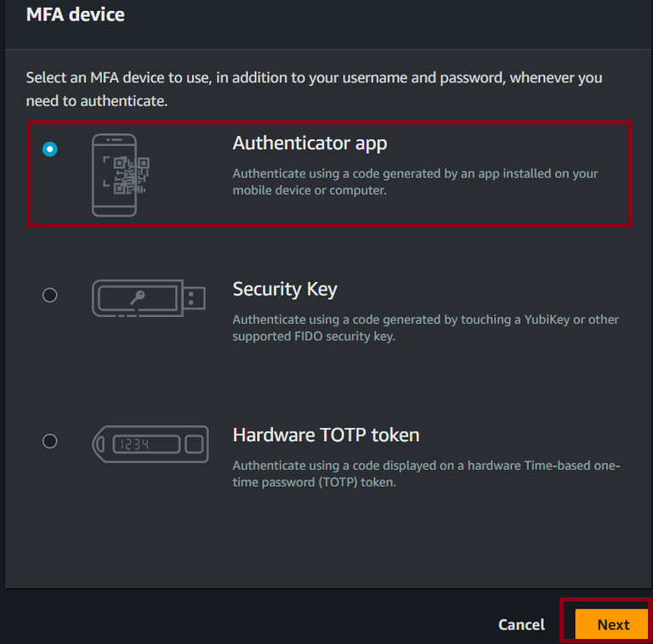
Task: Cancel the MFA device selection
Action: [521, 624]
